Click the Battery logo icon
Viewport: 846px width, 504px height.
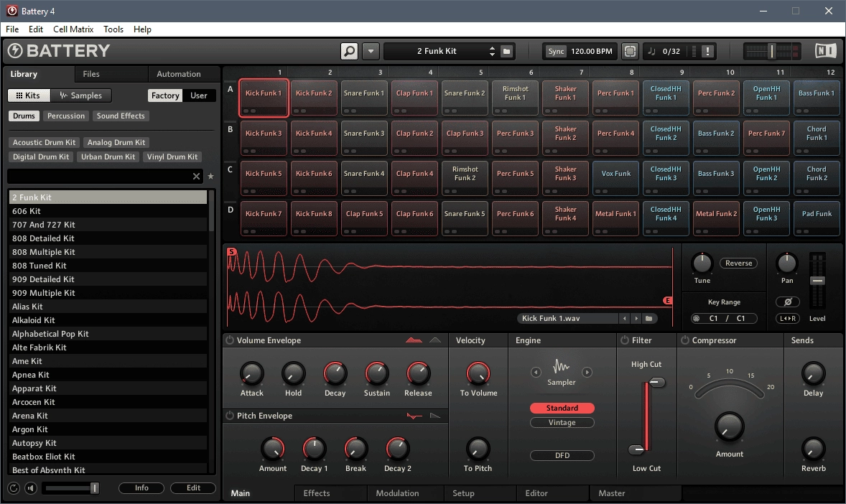click(15, 51)
